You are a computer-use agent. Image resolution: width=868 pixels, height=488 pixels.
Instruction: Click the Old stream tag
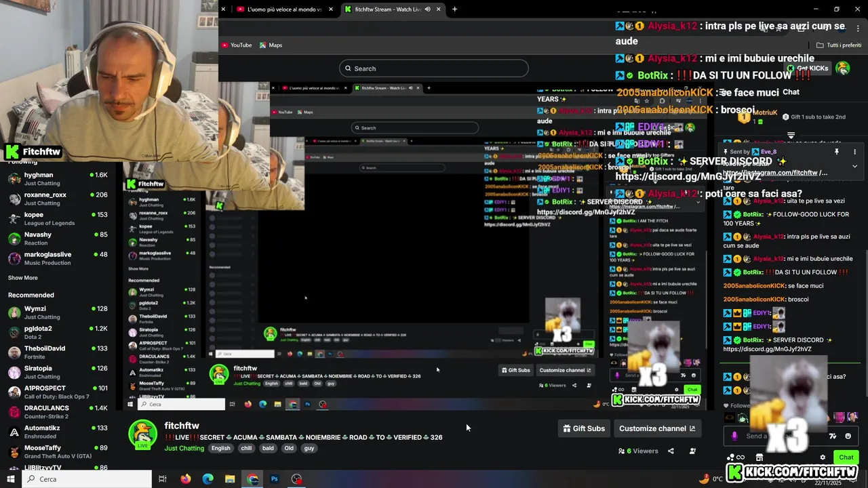(289, 448)
